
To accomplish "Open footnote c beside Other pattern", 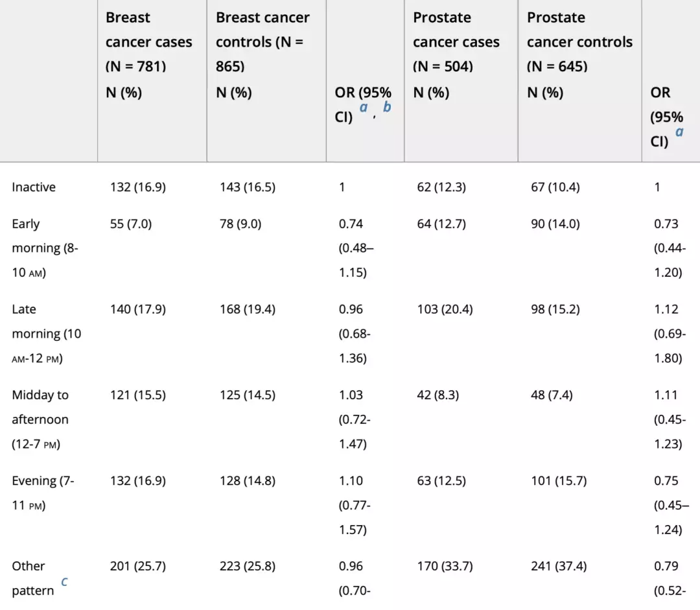I will click(x=64, y=582).
